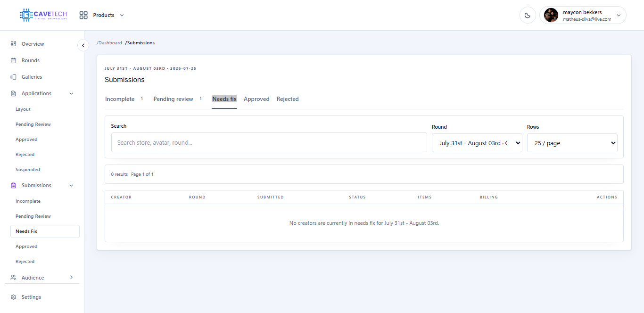Click the Overview sidebar icon
This screenshot has width=644, height=313.
13,44
